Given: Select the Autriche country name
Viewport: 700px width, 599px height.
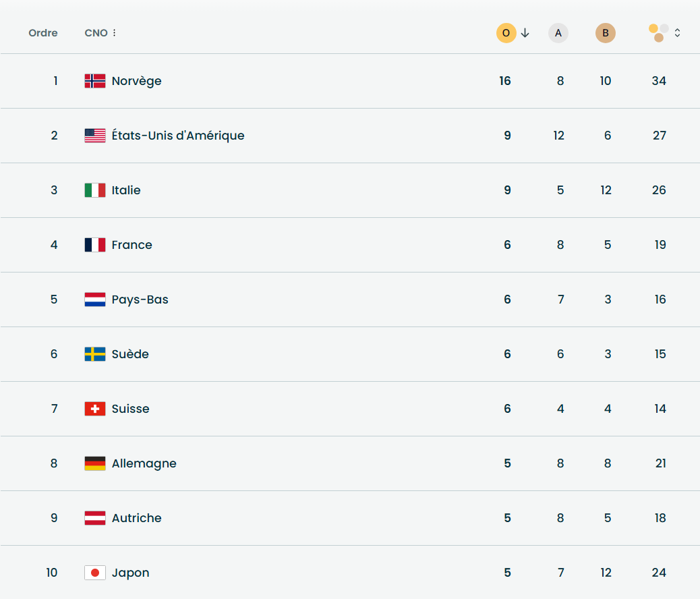Looking at the screenshot, I should click(x=137, y=518).
